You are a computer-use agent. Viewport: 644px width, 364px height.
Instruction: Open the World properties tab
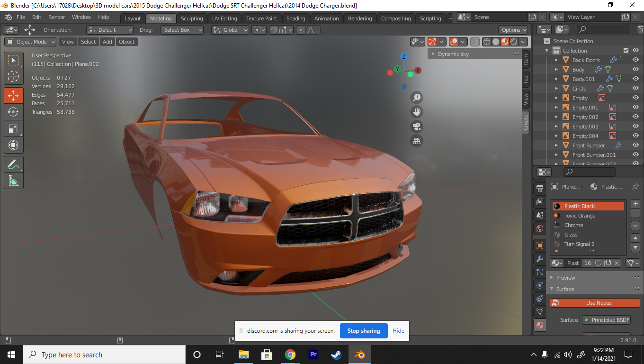[540, 228]
